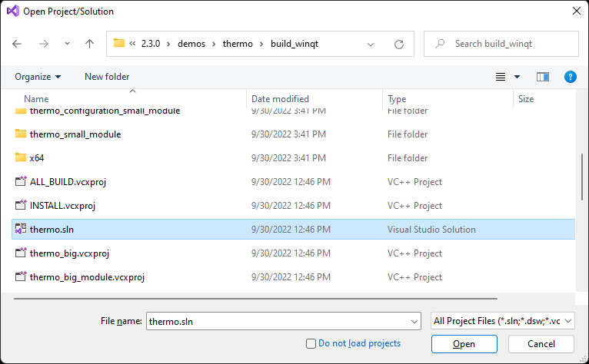The width and height of the screenshot is (589, 364).
Task: Click in the Search build_winqt field
Action: click(x=507, y=44)
